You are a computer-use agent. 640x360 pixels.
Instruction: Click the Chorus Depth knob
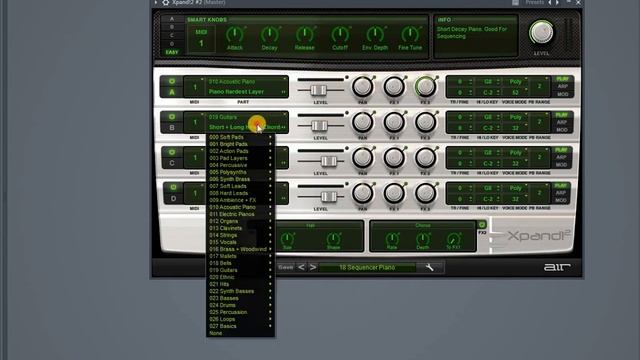click(423, 239)
